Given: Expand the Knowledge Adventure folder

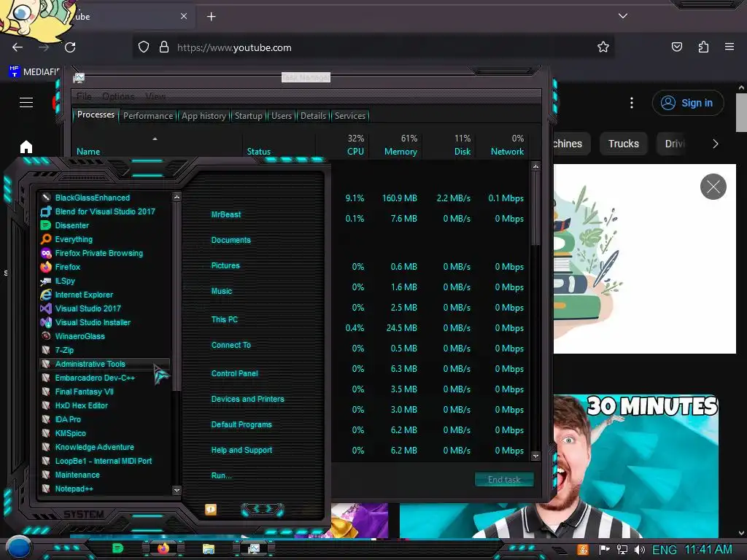Looking at the screenshot, I should (x=94, y=447).
